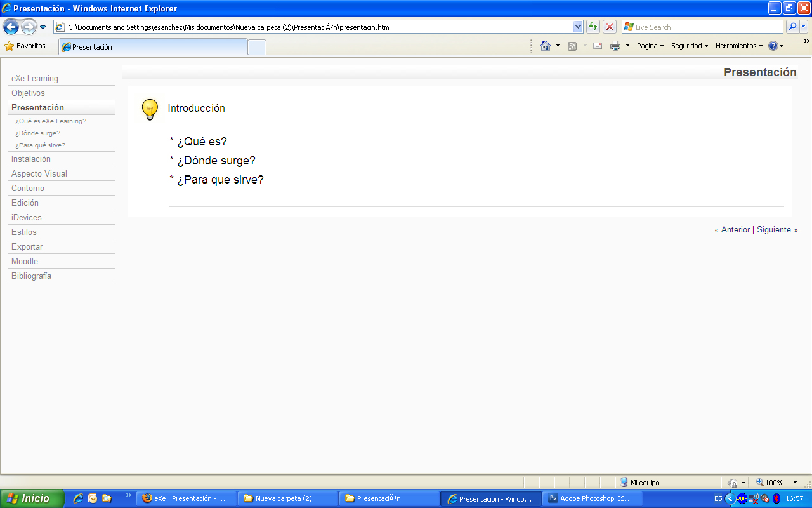Click the Stop loading red X icon
Image resolution: width=812 pixels, height=508 pixels.
click(609, 27)
